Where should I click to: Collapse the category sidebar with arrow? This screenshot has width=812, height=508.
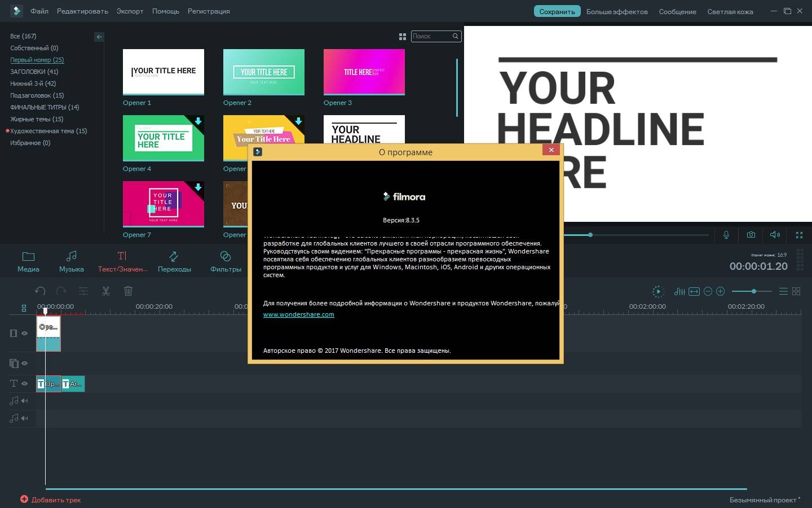pos(99,37)
